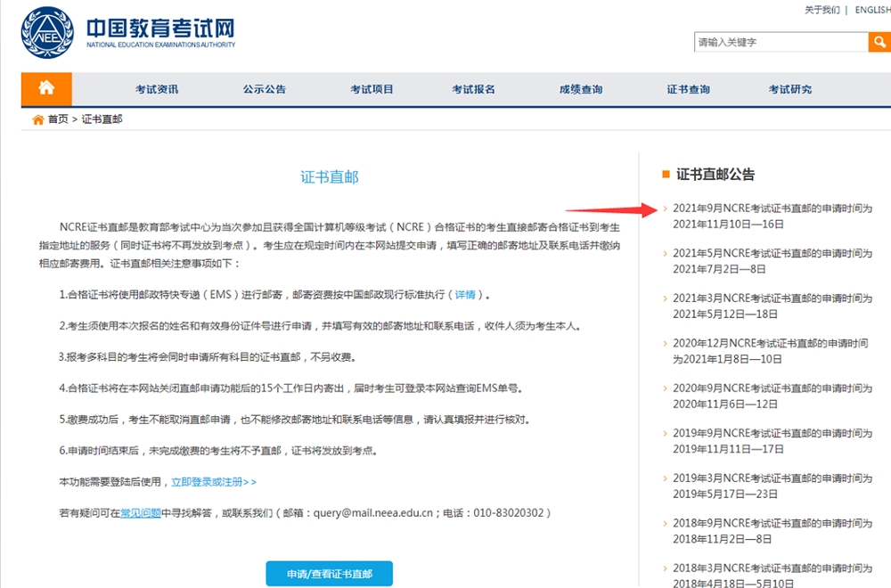Click the small breadcrumb home icon
The image size is (891, 588).
(37, 119)
